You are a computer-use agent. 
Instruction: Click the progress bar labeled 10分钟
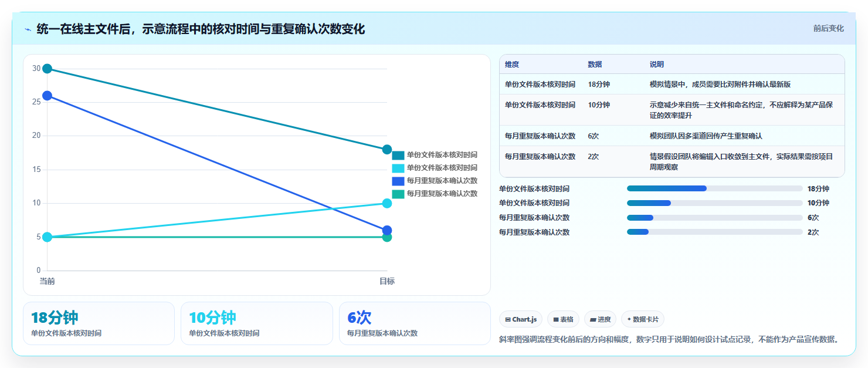click(x=714, y=203)
